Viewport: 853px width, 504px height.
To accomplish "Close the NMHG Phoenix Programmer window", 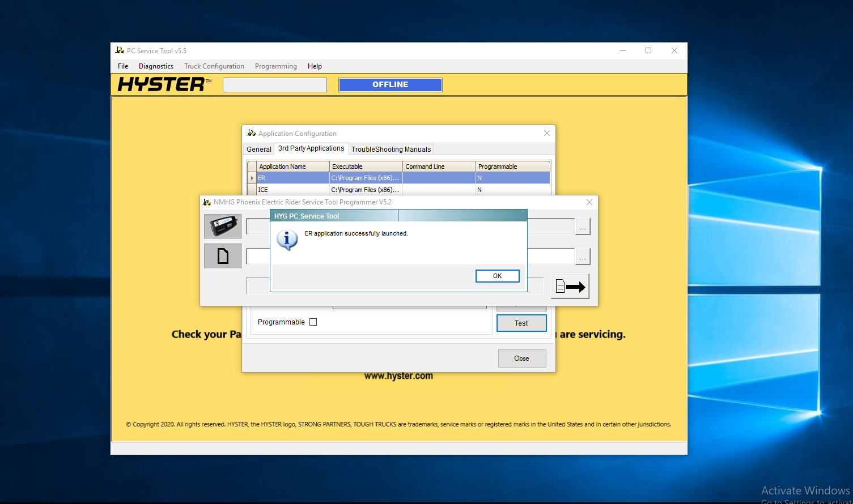I will tap(589, 202).
